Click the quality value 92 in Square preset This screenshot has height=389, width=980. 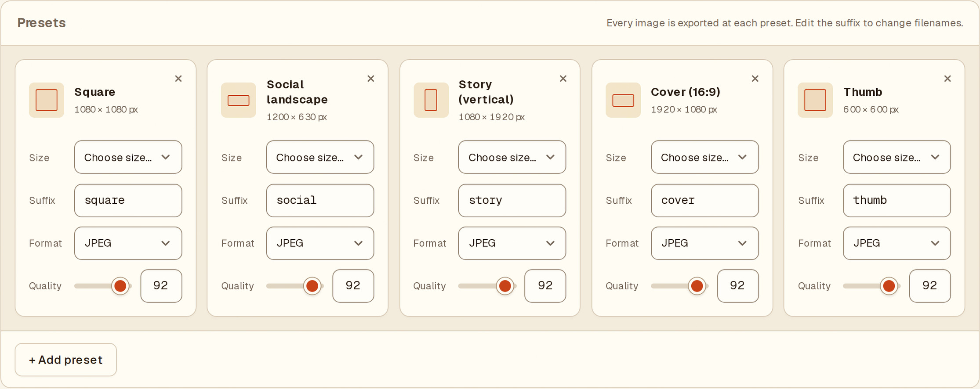pyautogui.click(x=161, y=286)
